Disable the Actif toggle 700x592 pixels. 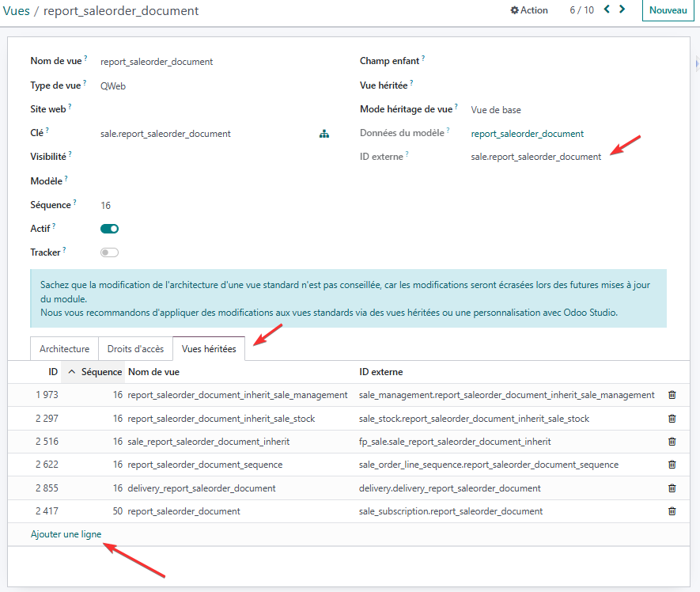point(109,229)
